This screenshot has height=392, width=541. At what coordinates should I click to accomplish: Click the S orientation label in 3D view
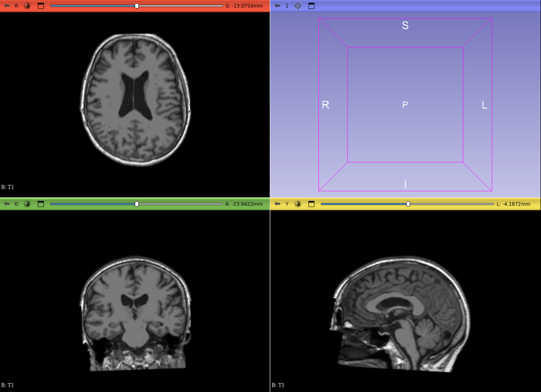[x=405, y=25]
